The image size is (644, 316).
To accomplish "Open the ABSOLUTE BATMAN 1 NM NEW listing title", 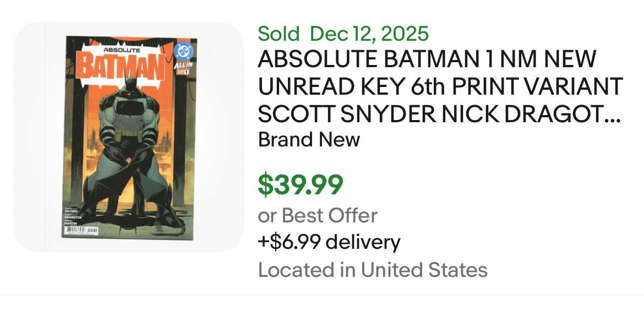I will tap(427, 59).
